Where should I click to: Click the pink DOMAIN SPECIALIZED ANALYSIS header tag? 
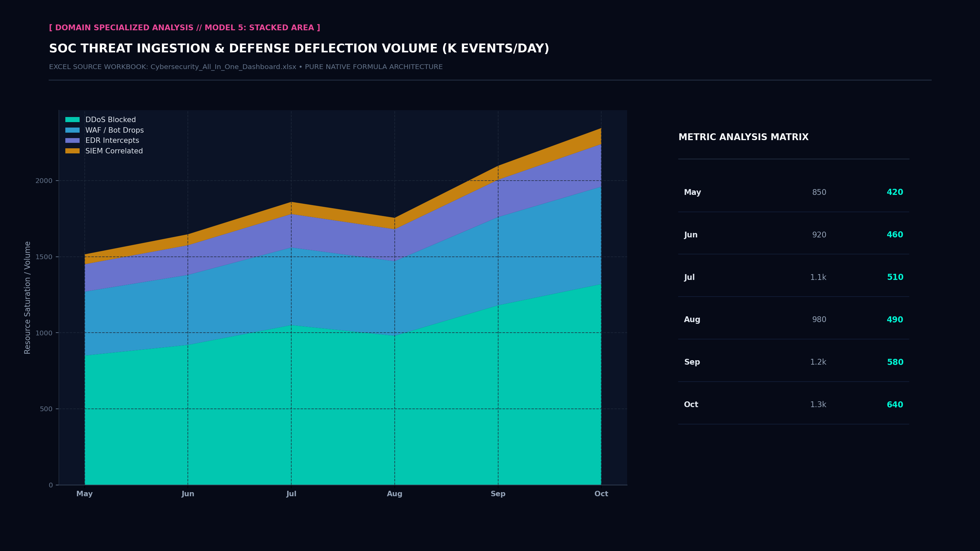point(184,28)
